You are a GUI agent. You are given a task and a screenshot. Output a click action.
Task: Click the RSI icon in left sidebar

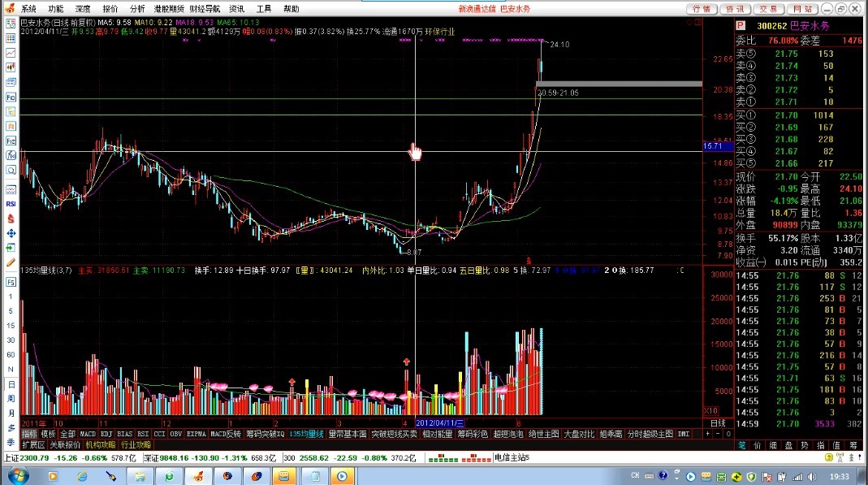click(x=11, y=204)
